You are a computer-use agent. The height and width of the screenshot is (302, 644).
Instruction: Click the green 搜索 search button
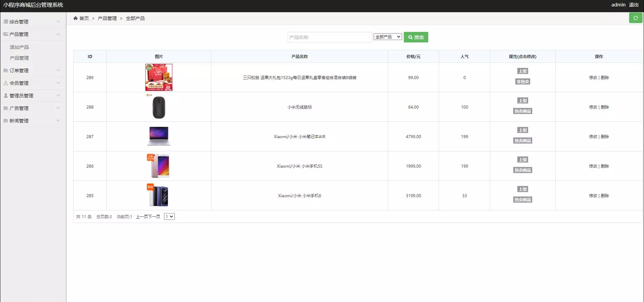[x=416, y=37]
